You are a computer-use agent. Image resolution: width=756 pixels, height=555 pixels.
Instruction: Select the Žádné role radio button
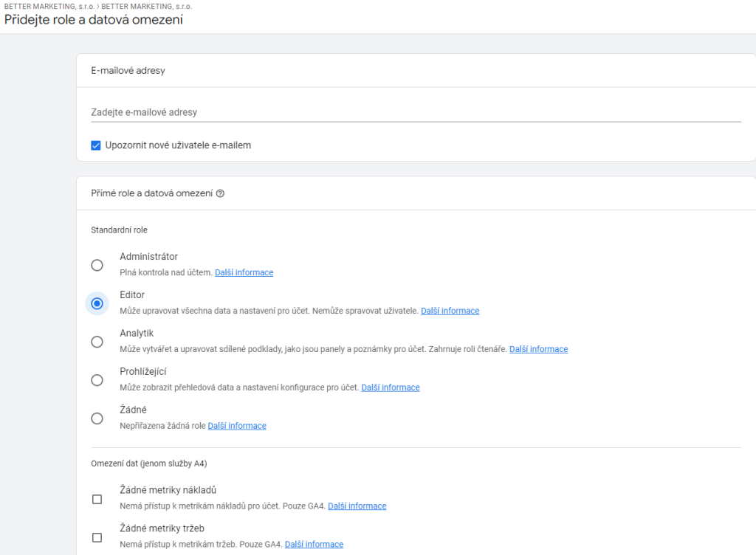coord(97,418)
